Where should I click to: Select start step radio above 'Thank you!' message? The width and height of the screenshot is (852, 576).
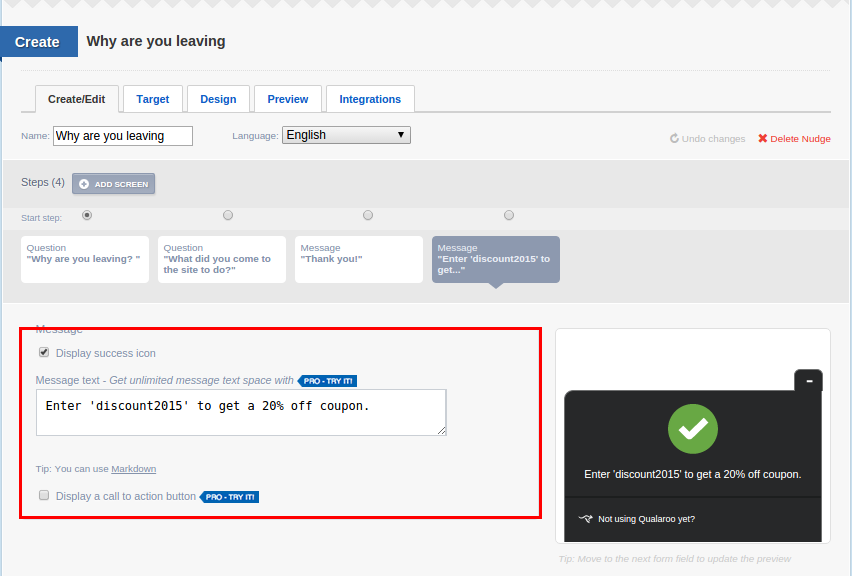(368, 215)
